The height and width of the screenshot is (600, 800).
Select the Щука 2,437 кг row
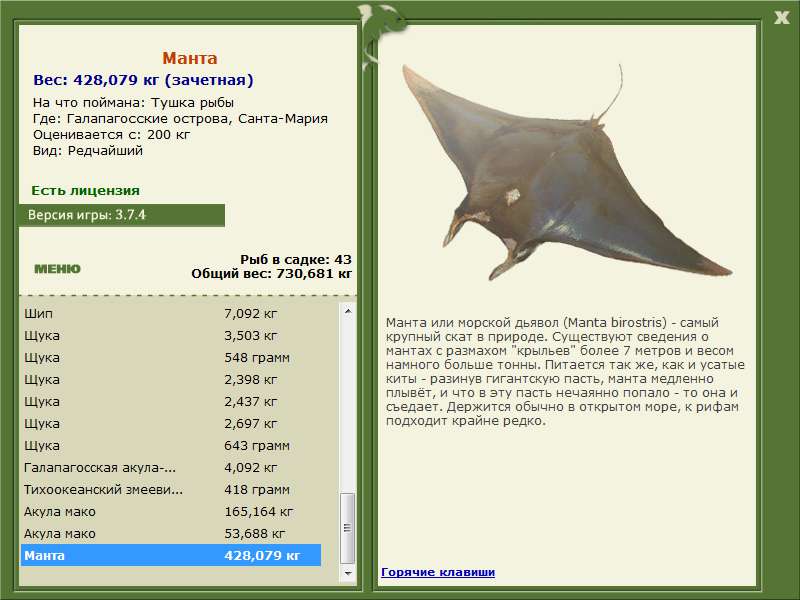[171, 402]
